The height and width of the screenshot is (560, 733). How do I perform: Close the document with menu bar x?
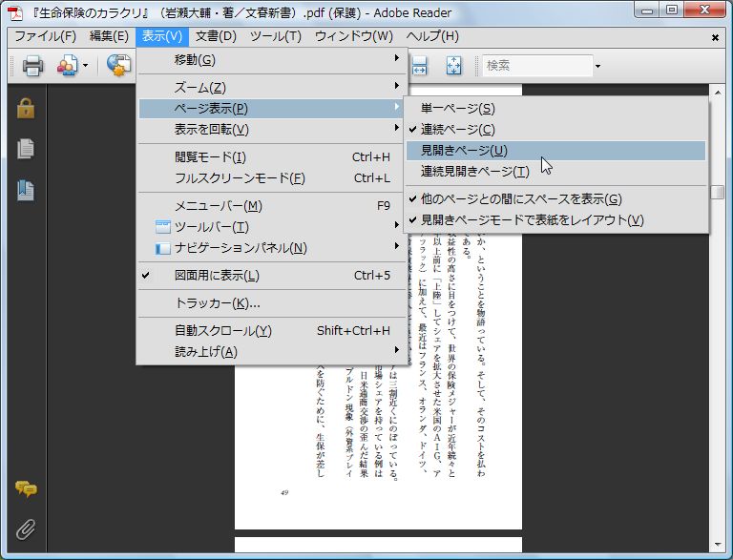click(x=715, y=37)
